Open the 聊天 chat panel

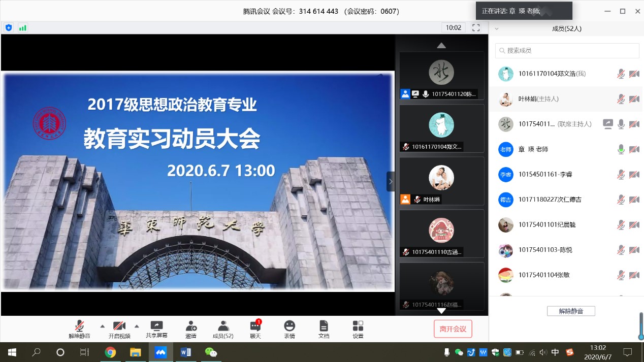point(255,328)
